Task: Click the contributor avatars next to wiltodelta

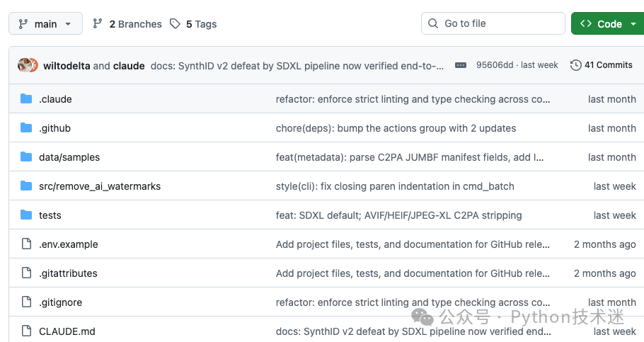Action: tap(28, 65)
